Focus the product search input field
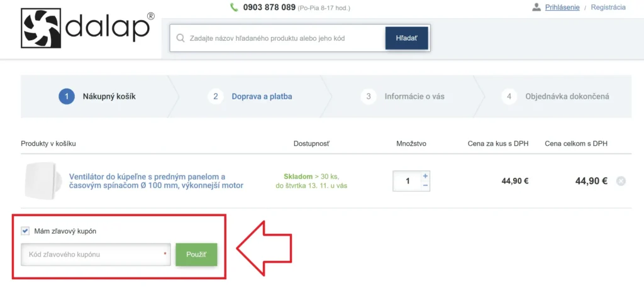The width and height of the screenshot is (644, 308). coord(277,38)
